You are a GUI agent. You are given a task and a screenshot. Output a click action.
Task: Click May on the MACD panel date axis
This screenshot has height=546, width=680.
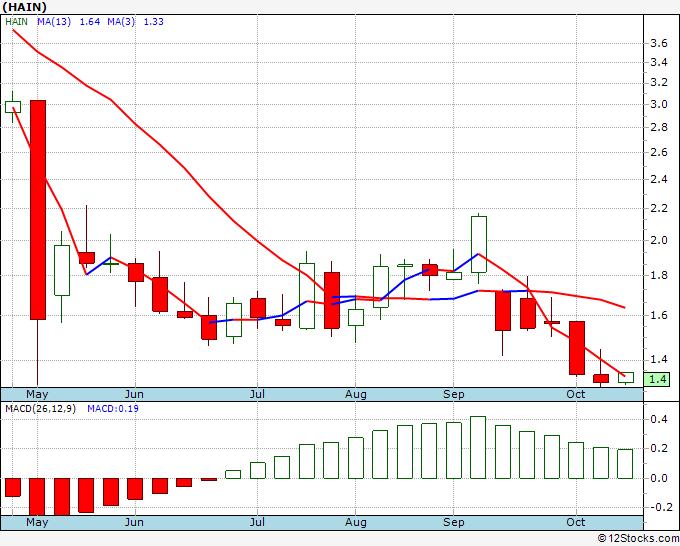pyautogui.click(x=37, y=522)
